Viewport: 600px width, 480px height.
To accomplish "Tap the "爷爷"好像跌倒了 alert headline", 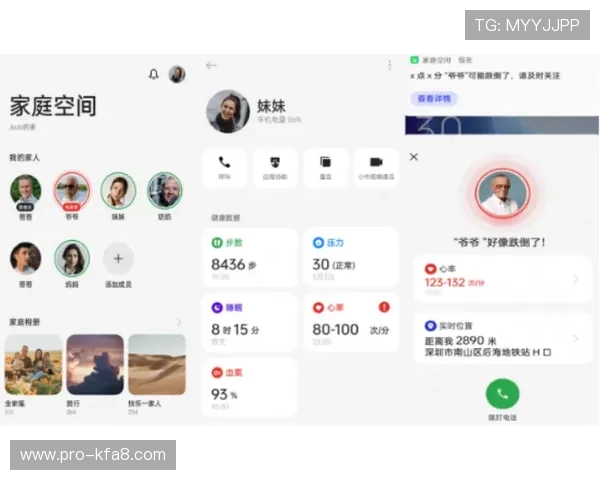I will point(500,242).
